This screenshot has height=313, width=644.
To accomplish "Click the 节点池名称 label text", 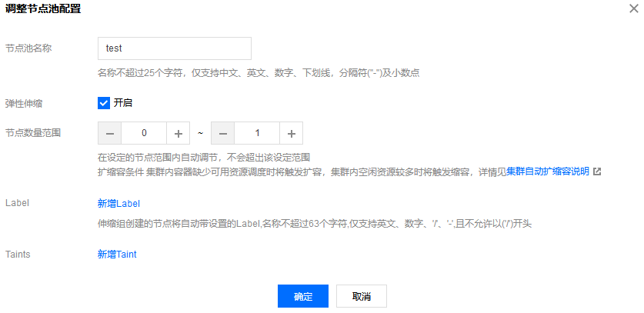I will pos(28,48).
